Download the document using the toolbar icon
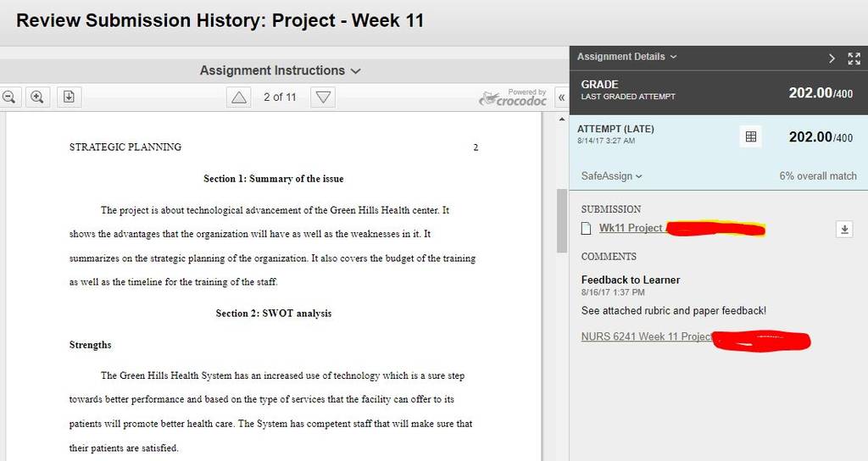The width and height of the screenshot is (868, 461). 69,97
